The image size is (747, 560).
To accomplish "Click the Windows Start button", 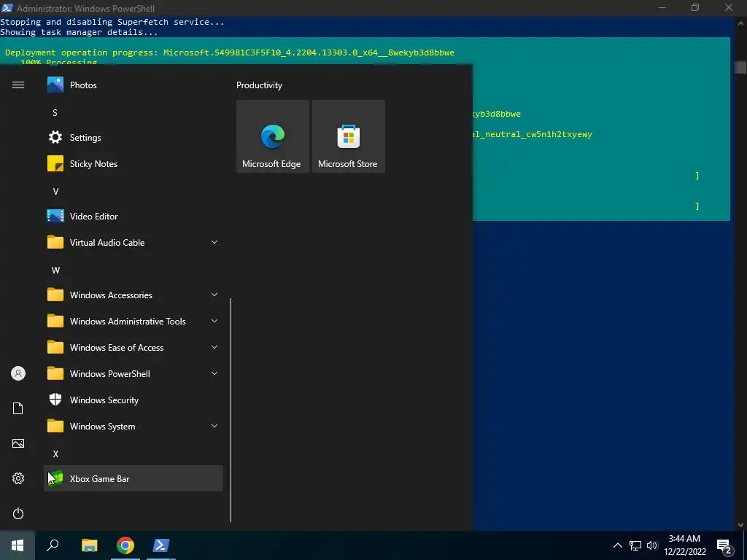I will click(18, 545).
